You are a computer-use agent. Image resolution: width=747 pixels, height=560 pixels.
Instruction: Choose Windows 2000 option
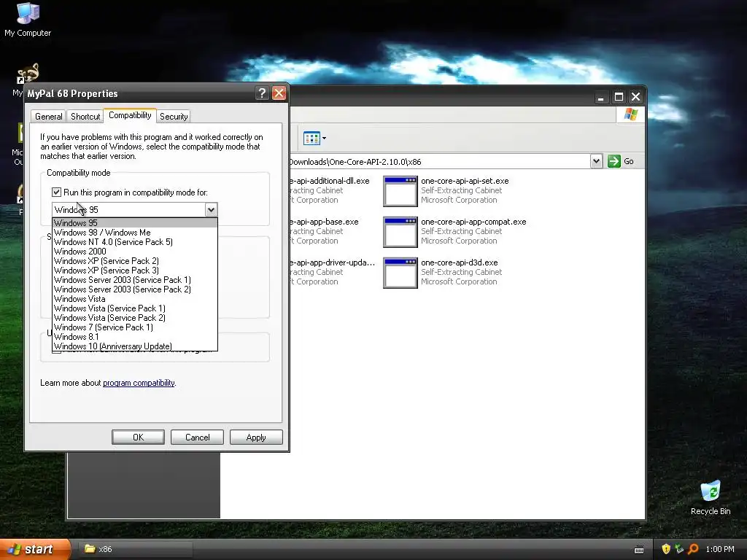135,252
